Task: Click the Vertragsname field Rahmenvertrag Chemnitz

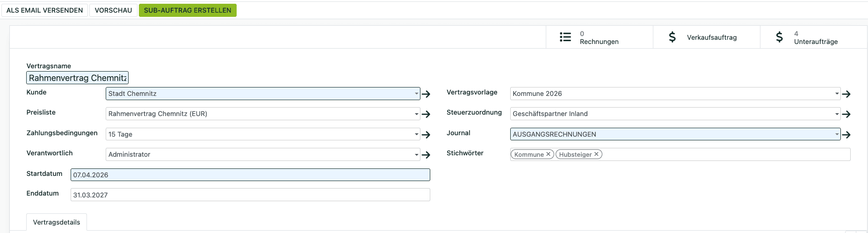Action: click(78, 78)
